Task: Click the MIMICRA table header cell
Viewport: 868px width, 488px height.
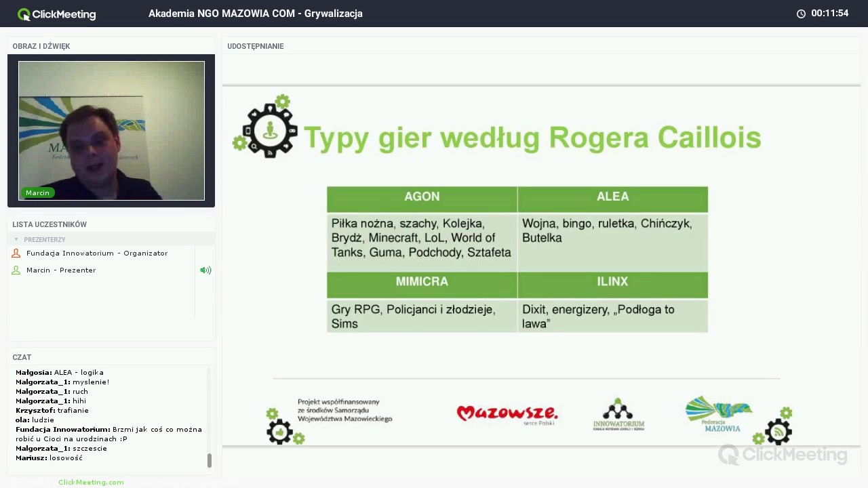Action: 422,285
